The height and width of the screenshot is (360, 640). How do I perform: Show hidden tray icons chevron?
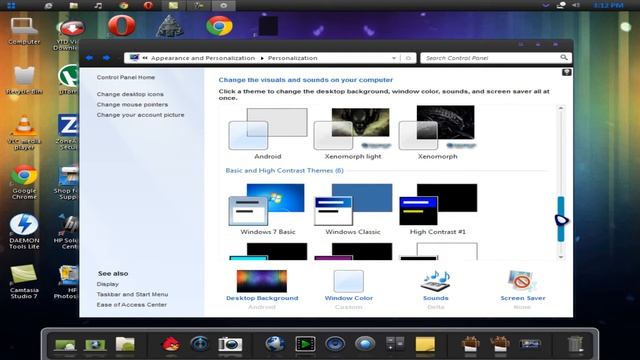coord(545,5)
